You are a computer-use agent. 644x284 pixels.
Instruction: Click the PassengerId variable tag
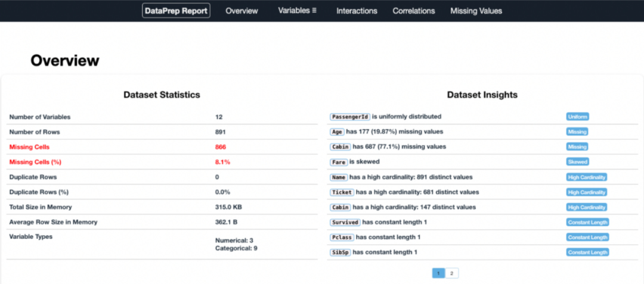pos(351,117)
